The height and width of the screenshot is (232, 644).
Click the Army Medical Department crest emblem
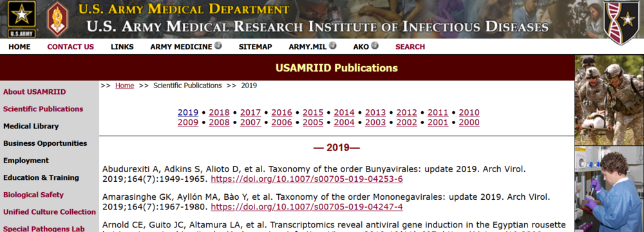pos(57,19)
